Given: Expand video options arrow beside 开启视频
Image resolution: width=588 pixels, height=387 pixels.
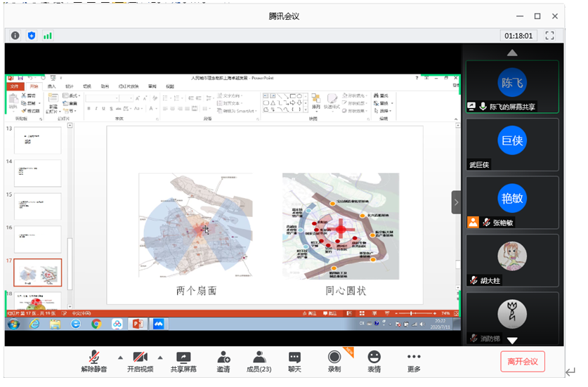Looking at the screenshot, I should 160,357.
